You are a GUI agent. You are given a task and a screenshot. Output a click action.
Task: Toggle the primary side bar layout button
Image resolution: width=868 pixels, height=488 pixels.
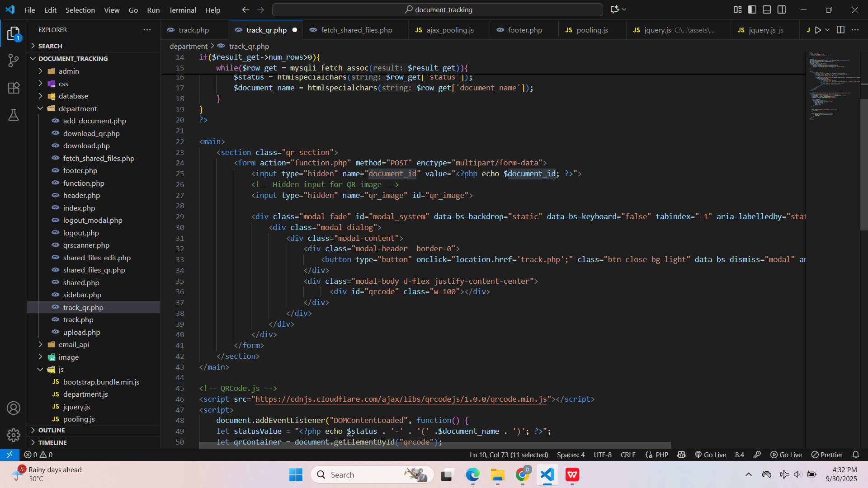coord(752,9)
